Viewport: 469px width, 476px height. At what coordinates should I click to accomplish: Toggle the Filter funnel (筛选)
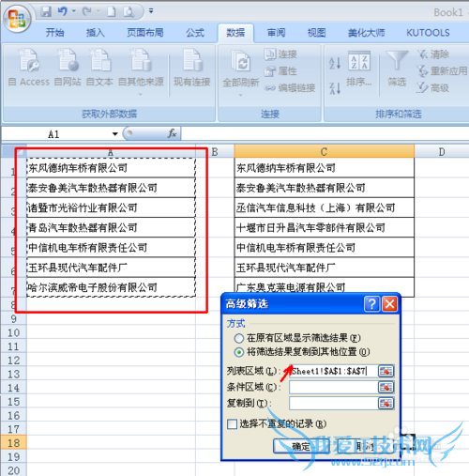tap(397, 69)
